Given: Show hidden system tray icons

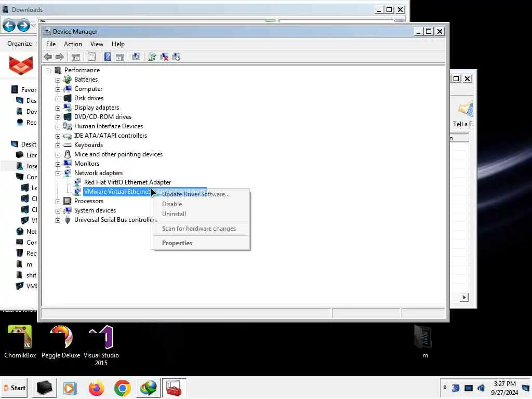Looking at the screenshot, I should point(445,388).
